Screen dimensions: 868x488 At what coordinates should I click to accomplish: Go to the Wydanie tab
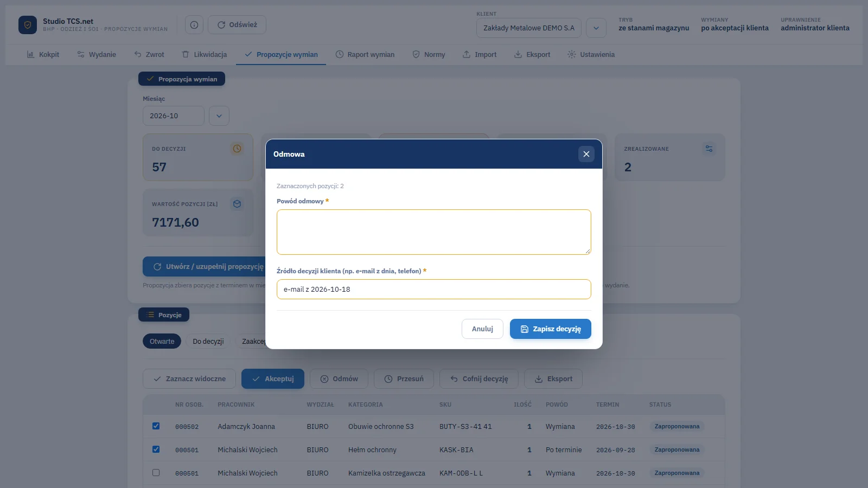coord(97,55)
